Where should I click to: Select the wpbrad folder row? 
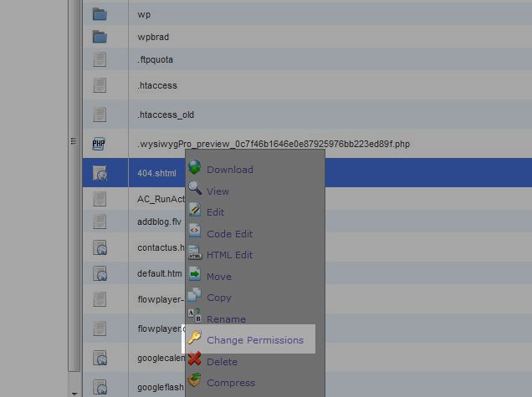click(152, 37)
